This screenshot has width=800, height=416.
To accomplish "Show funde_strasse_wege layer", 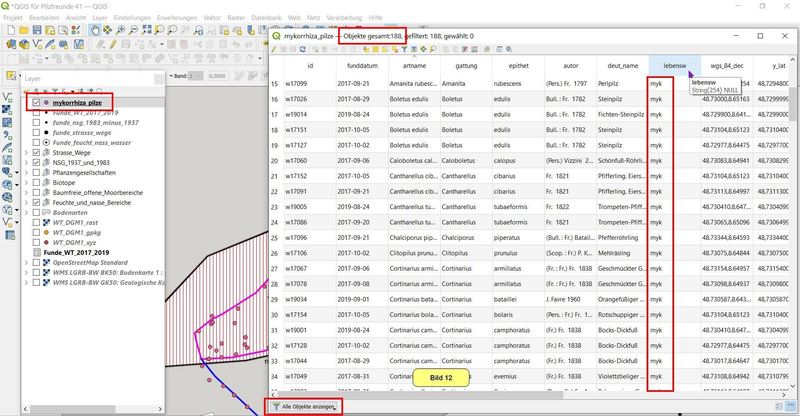I will pyautogui.click(x=36, y=133).
